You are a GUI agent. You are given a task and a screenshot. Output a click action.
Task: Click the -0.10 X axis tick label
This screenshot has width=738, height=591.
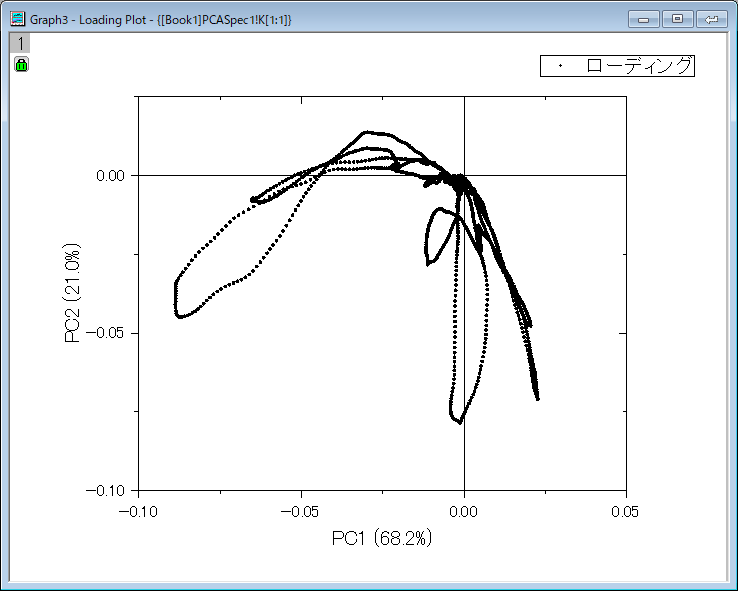tap(138, 511)
